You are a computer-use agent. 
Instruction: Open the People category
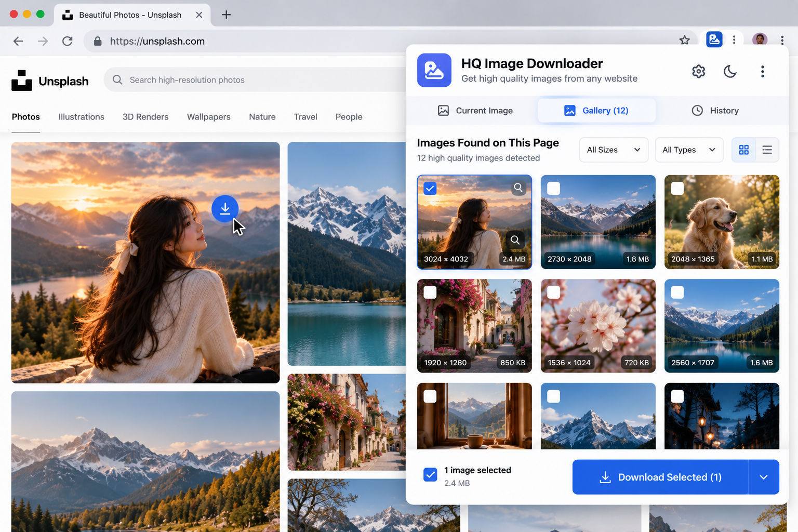pyautogui.click(x=349, y=117)
